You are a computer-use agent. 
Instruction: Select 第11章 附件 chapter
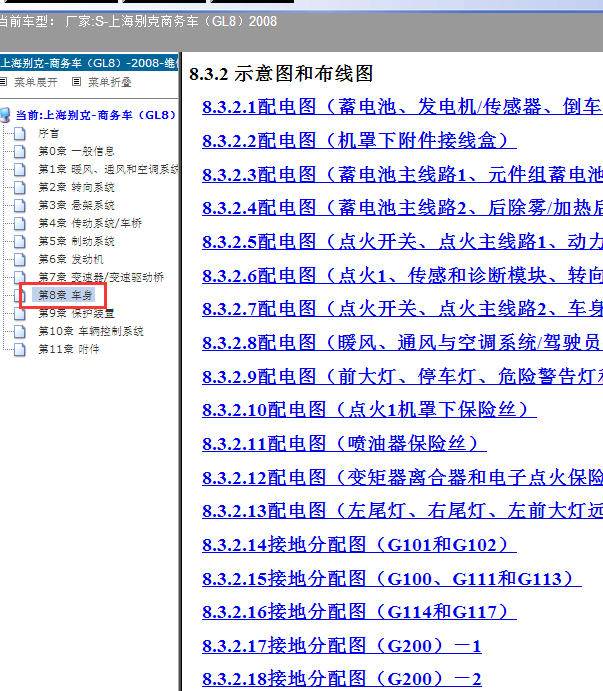69,349
